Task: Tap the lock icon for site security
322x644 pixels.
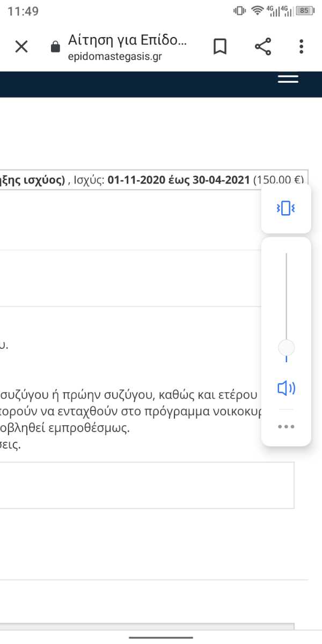Action: point(55,47)
